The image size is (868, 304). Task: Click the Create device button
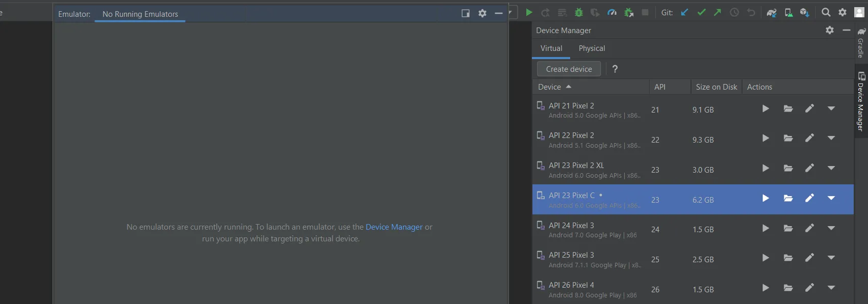[x=569, y=69]
